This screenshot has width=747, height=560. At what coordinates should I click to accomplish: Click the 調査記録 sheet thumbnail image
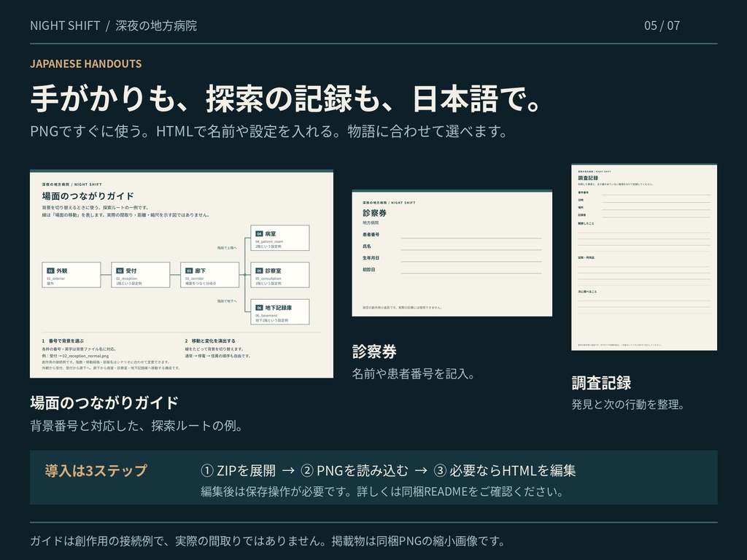tap(644, 257)
